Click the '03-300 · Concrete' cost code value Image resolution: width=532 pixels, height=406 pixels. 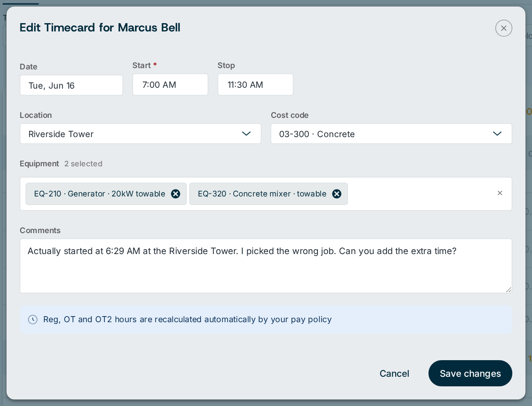coord(317,134)
